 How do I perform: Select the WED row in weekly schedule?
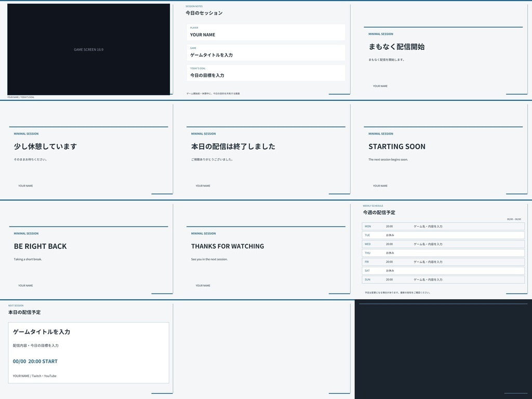[x=443, y=244]
